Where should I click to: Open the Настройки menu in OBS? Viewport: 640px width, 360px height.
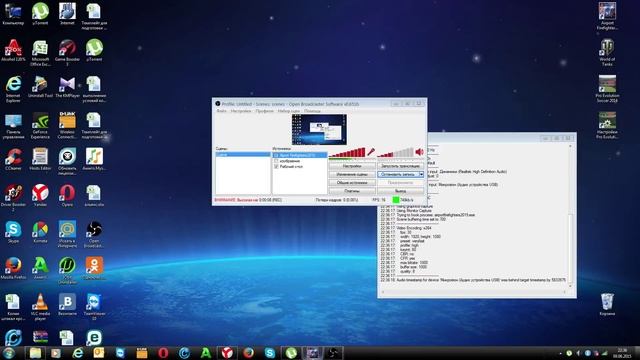click(x=240, y=111)
